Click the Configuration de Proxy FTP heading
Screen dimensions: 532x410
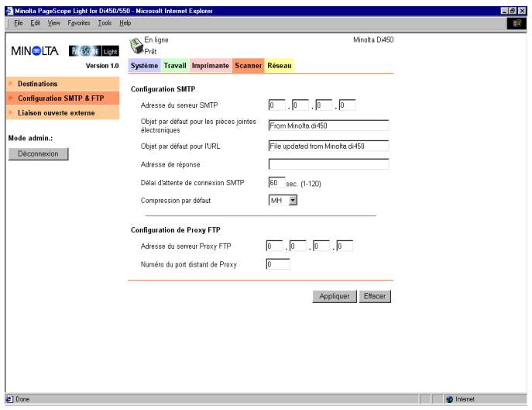[x=176, y=230]
